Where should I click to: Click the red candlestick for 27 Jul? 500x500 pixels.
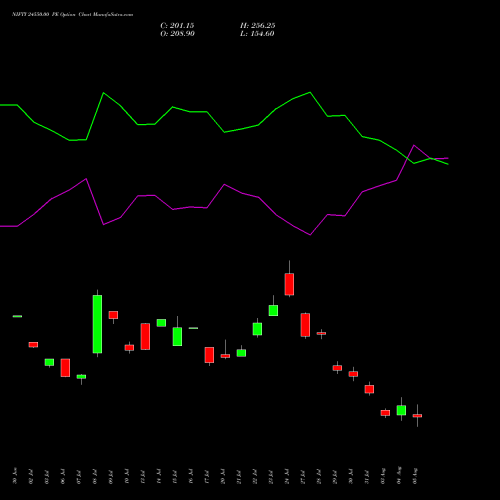pyautogui.click(x=305, y=325)
